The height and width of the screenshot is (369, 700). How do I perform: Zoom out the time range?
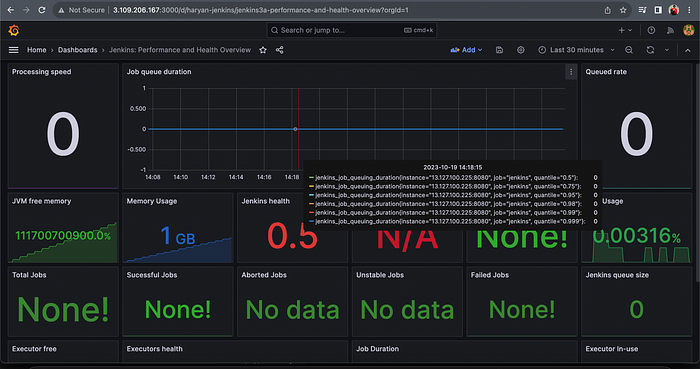[x=629, y=50]
